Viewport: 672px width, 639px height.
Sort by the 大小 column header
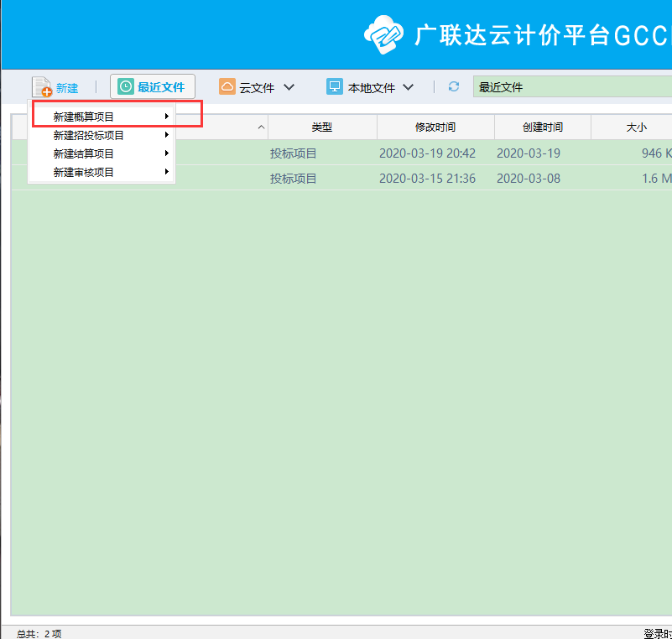637,127
